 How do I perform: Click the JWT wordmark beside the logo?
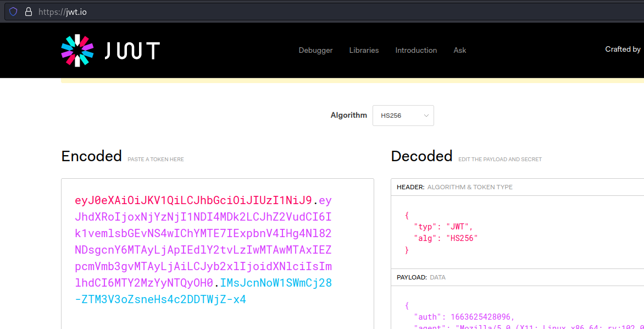132,51
